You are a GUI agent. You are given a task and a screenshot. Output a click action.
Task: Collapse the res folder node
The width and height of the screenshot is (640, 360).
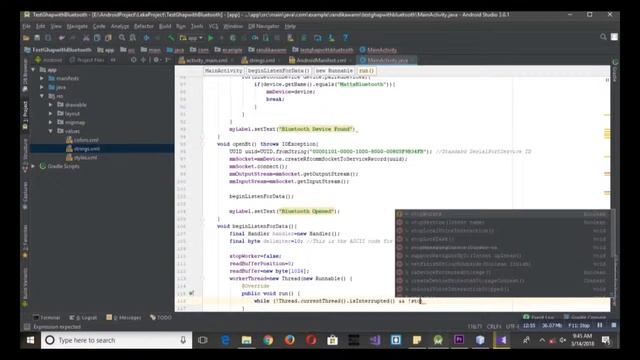tap(42, 96)
